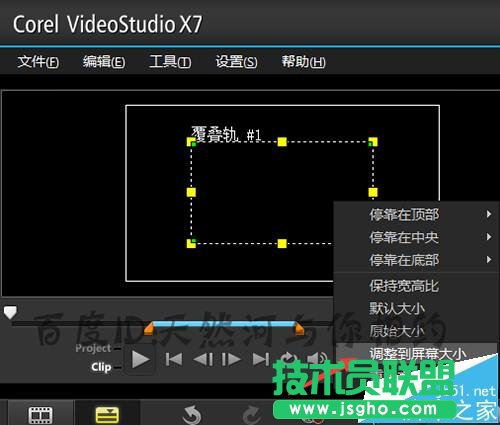
Task: Click the orange mark-in trim handle
Action: pyautogui.click(x=149, y=329)
